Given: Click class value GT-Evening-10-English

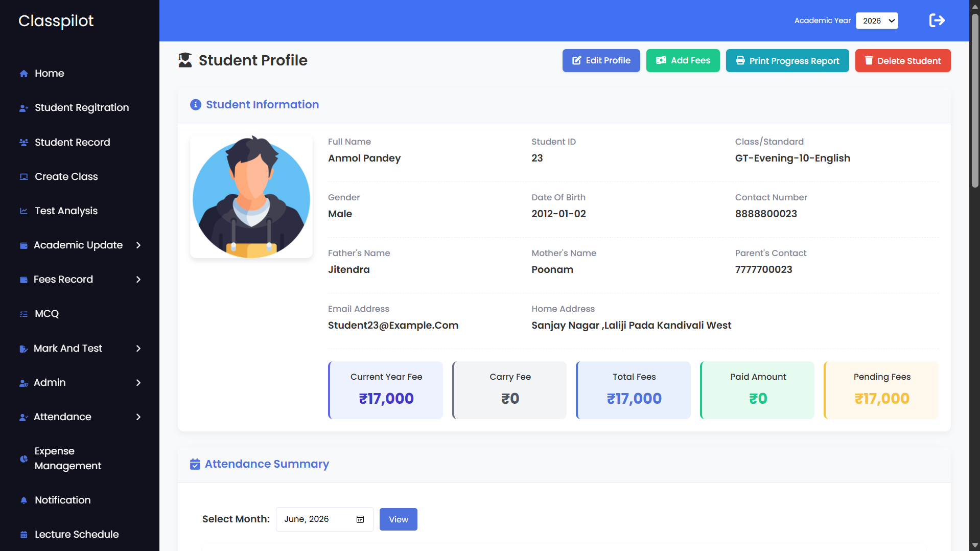Looking at the screenshot, I should 792,158.
